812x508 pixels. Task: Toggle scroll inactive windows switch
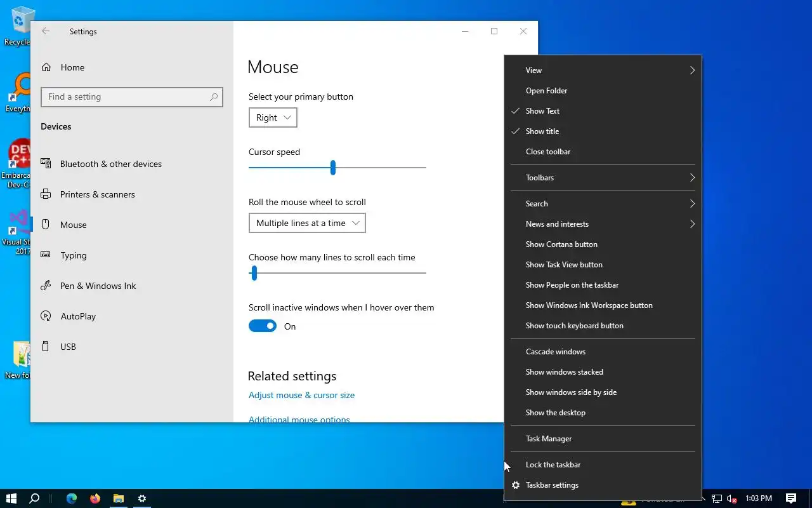[x=263, y=326]
